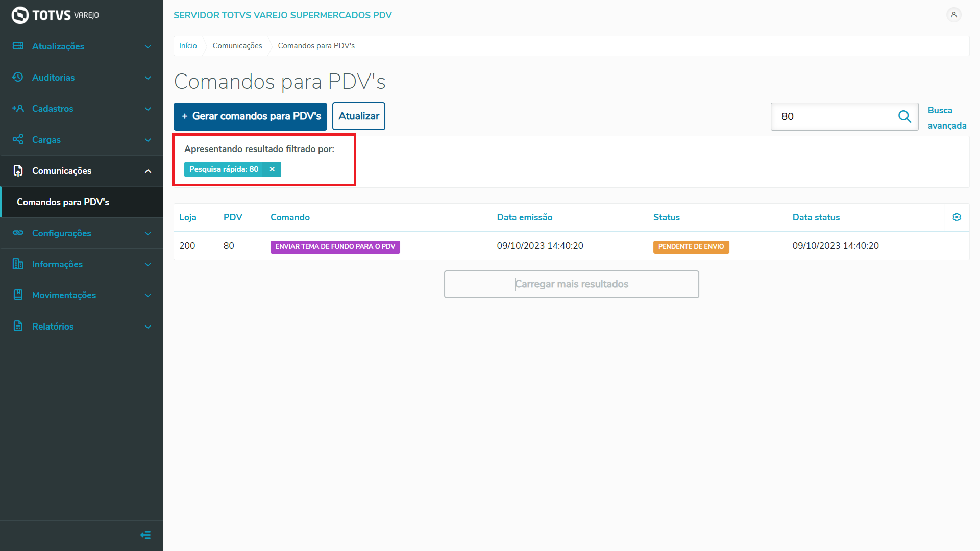Select Comandos para PDV's sidebar item
Image resolution: width=980 pixels, height=551 pixels.
[x=63, y=202]
